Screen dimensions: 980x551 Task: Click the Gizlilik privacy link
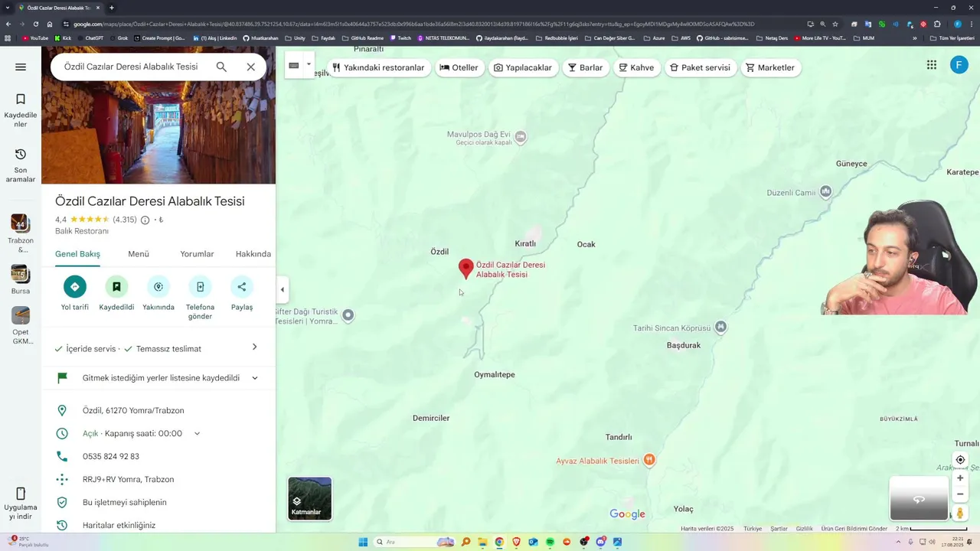pos(804,529)
